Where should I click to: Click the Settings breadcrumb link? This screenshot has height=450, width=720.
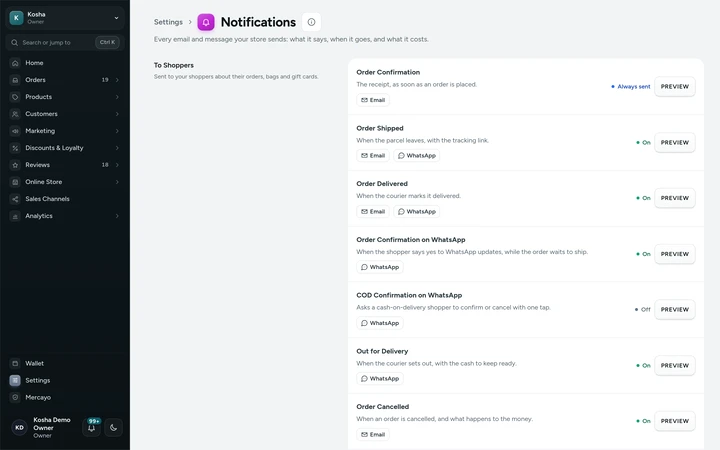[x=168, y=22]
